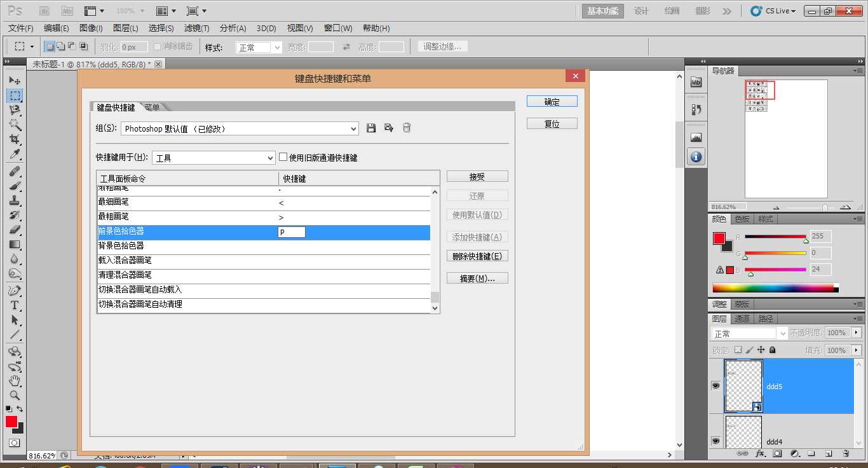The height and width of the screenshot is (468, 868).
Task: Select the Brush tool
Action: [x=15, y=186]
